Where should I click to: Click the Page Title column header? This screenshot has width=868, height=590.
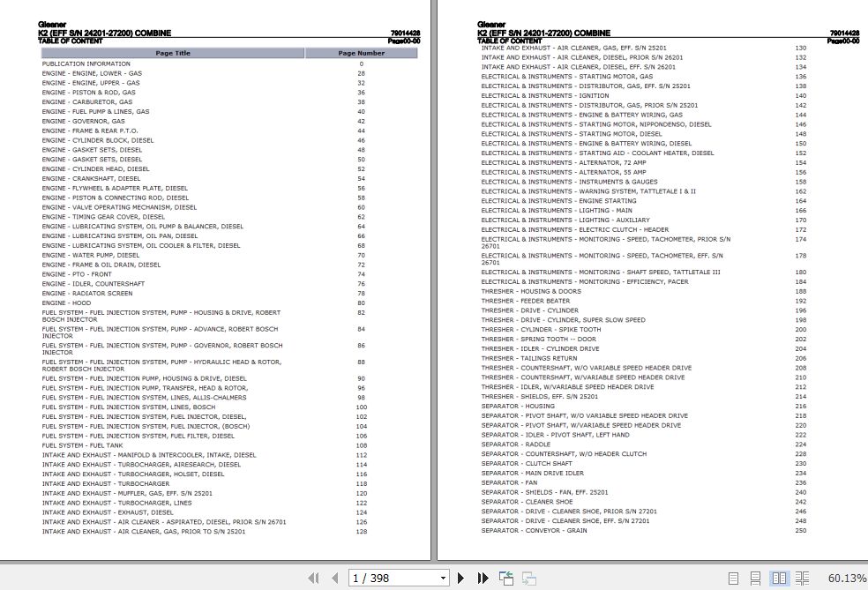point(173,53)
